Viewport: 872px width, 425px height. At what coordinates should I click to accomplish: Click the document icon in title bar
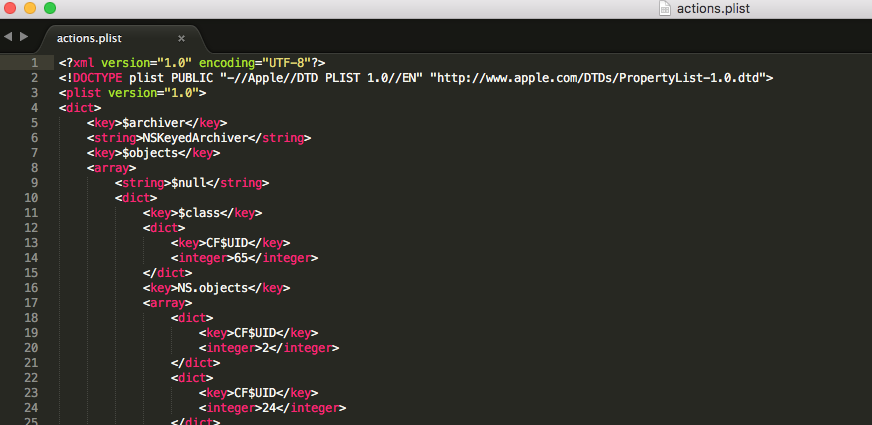click(665, 9)
